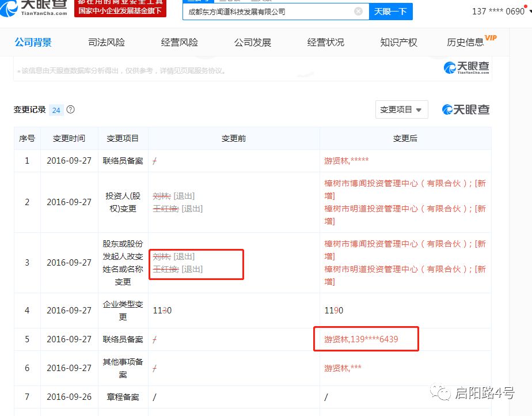Click 投资人(股权)变更 in row 2
Screen dimensions: 532x416
pos(123,202)
